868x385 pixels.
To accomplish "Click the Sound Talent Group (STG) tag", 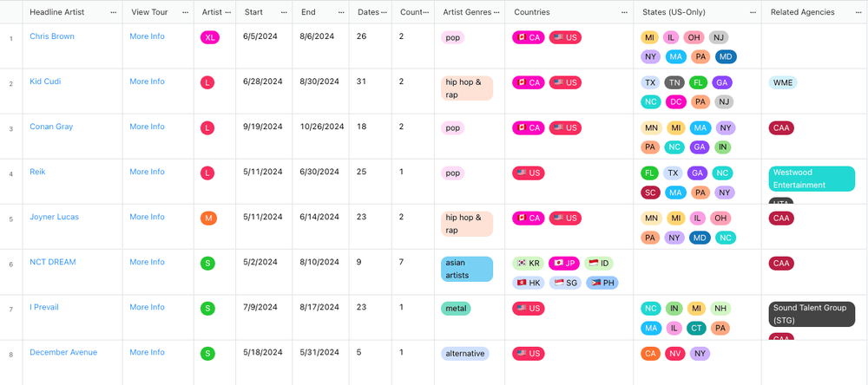I will 812,314.
